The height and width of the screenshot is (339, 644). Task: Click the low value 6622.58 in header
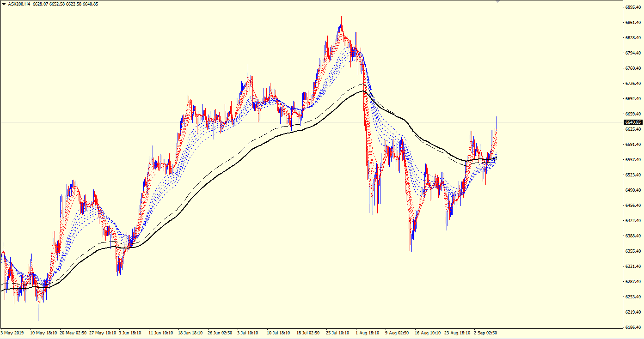pos(74,4)
